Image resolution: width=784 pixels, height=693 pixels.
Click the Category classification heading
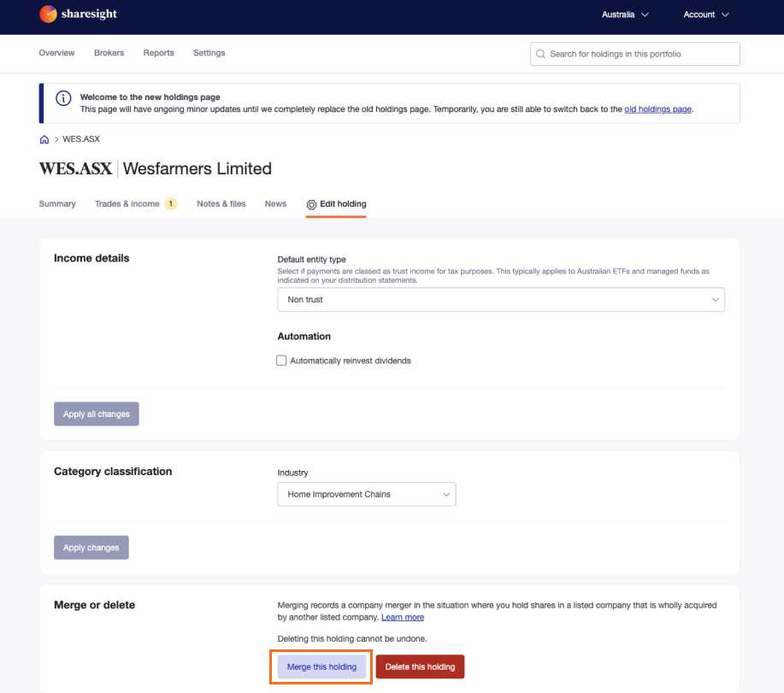113,472
